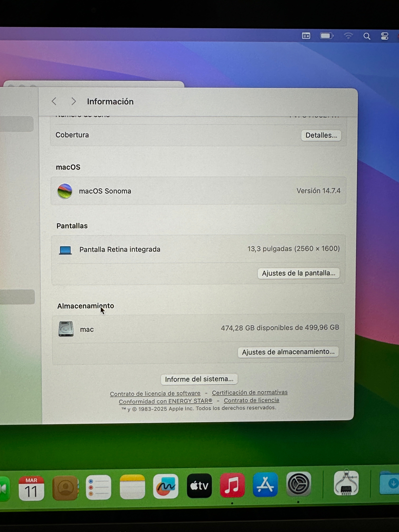Viewport: 399px width, 532px height.
Task: Click the mac hard disk icon
Action: (x=66, y=329)
